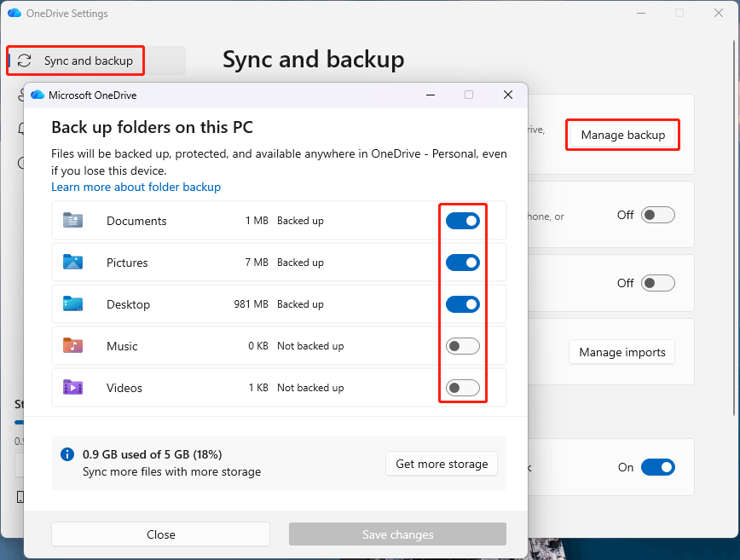
Task: Click the 'Videos' folder name
Action: pos(124,388)
